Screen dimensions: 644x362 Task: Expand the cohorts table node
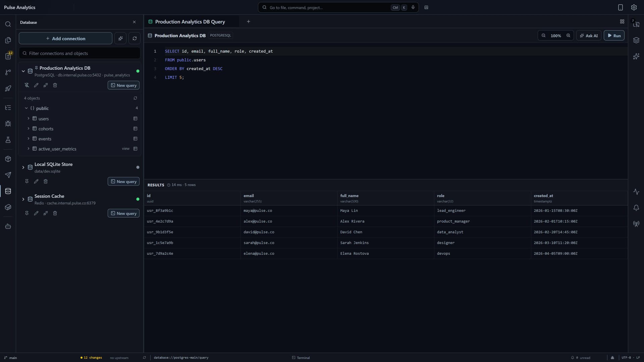[x=29, y=129]
